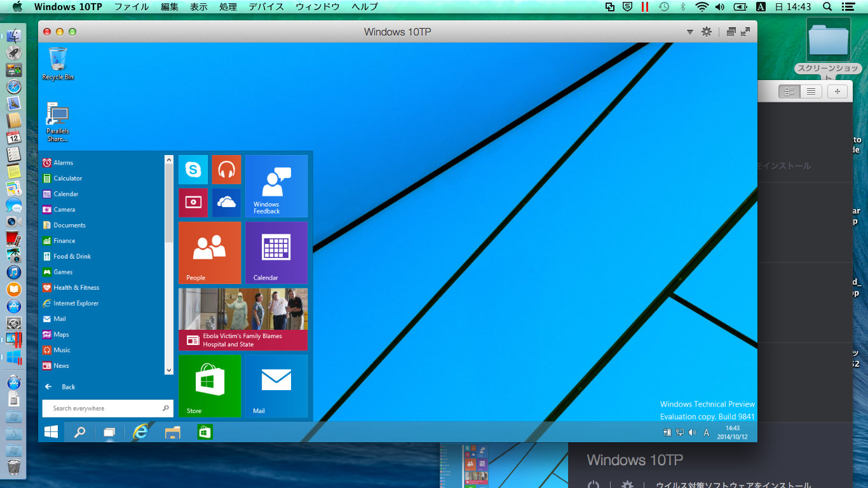Click the taskbar Search magnifier icon
The height and width of the screenshot is (488, 868).
tap(79, 432)
